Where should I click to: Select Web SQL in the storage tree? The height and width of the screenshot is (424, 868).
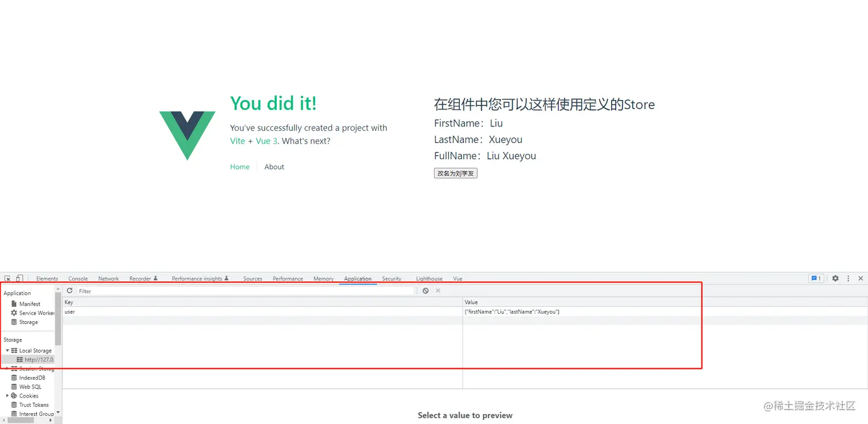coord(30,387)
